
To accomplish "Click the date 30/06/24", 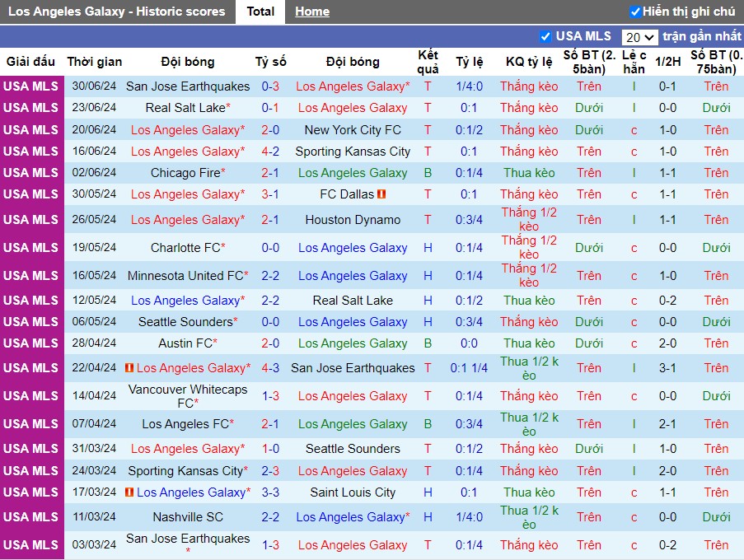I will 94,86.
